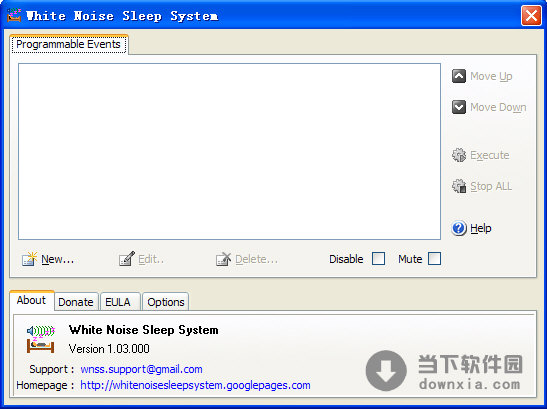547x409 pixels.
Task: Click the bed app icon in title bar
Action: (14, 15)
